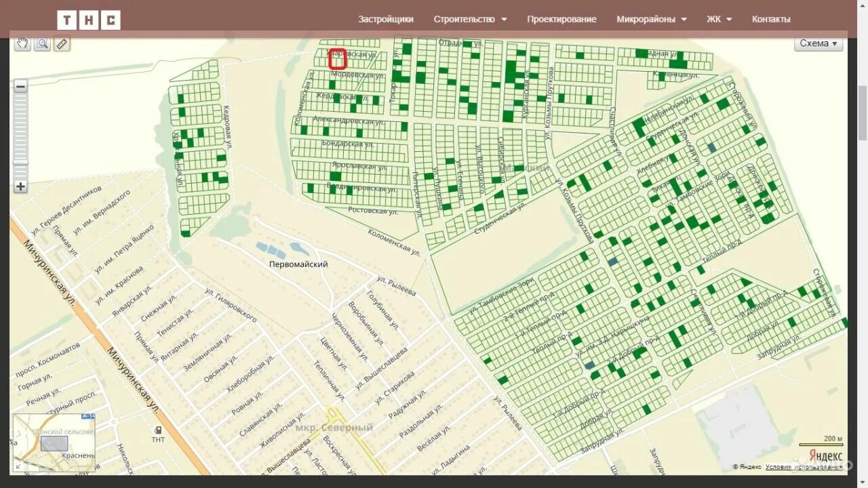Open the THC site logo
Viewport: 868px width, 488px height.
[89, 20]
